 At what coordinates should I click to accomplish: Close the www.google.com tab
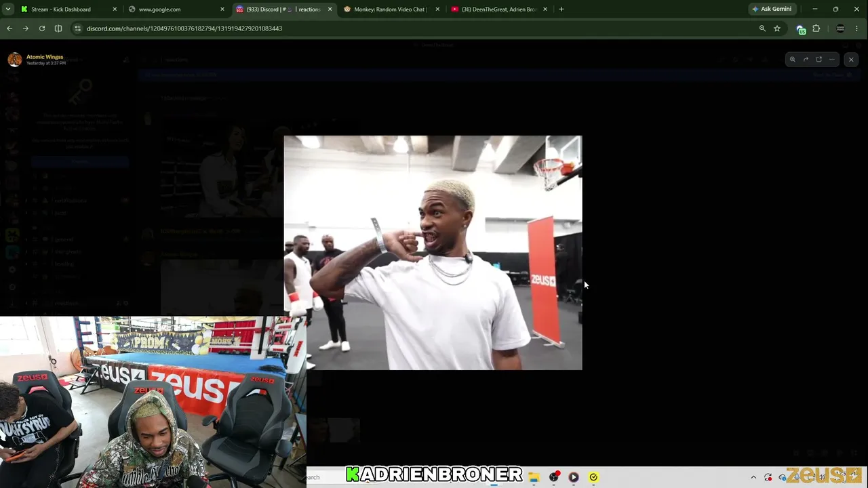[x=222, y=9]
